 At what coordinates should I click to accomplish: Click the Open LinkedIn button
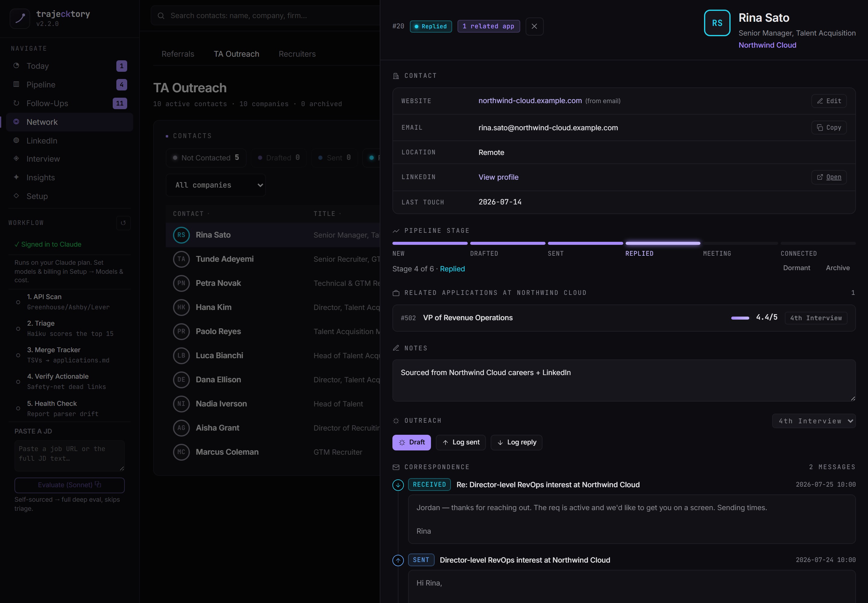point(829,177)
